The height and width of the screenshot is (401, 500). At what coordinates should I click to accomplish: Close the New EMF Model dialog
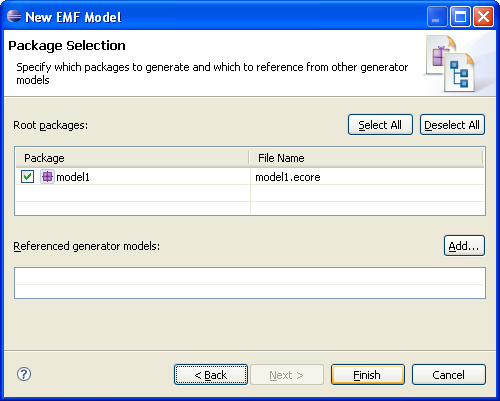(x=483, y=16)
